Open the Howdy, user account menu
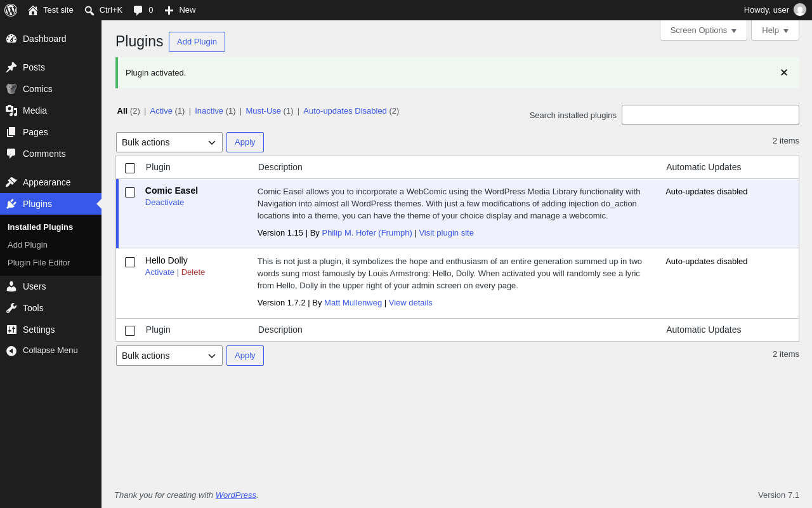The width and height of the screenshot is (812, 508). 775,10
